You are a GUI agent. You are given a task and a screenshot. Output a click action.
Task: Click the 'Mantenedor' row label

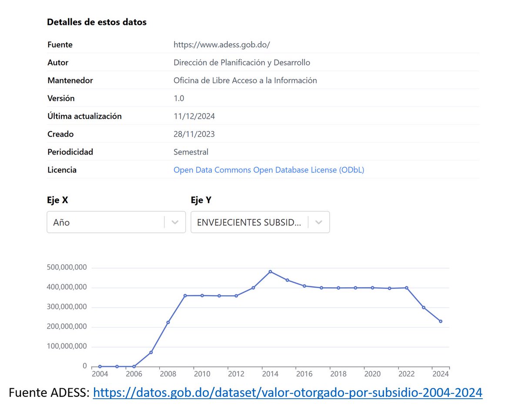(x=70, y=80)
